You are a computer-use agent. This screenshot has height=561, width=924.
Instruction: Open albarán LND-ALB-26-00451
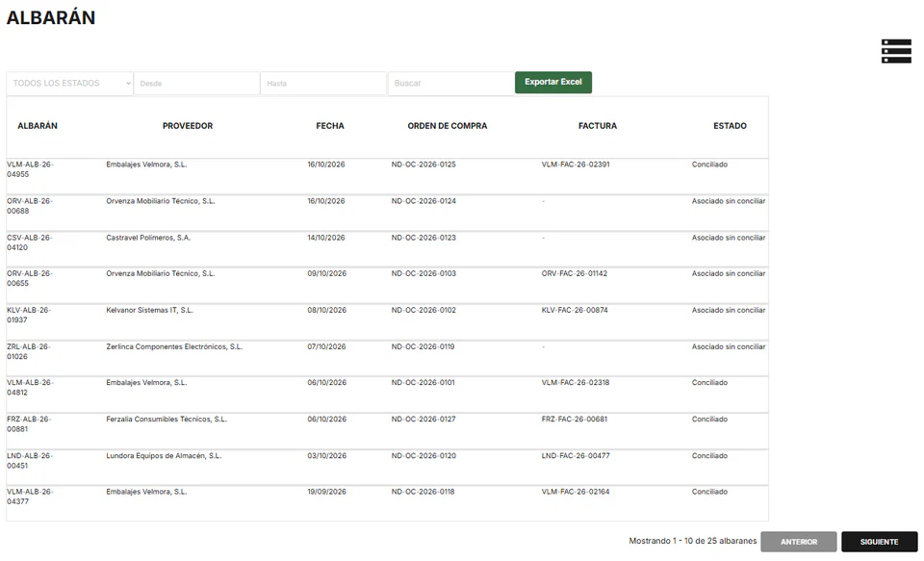(x=30, y=461)
